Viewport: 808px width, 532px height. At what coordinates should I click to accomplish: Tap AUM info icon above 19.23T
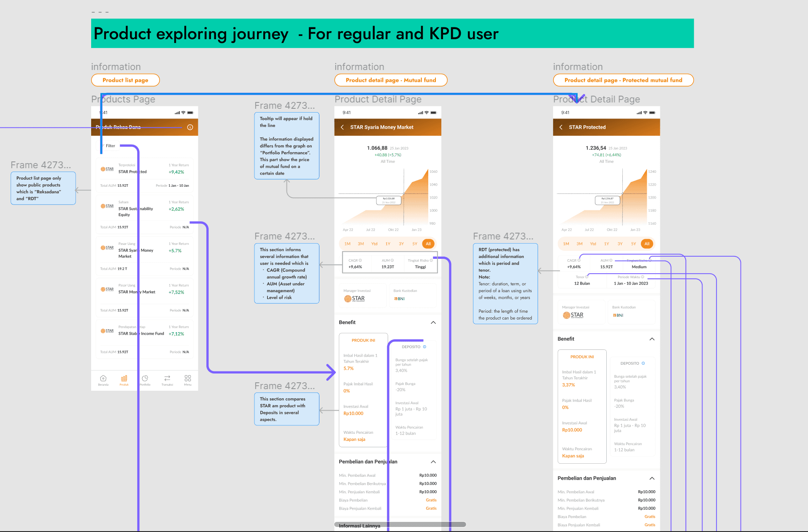(392, 261)
